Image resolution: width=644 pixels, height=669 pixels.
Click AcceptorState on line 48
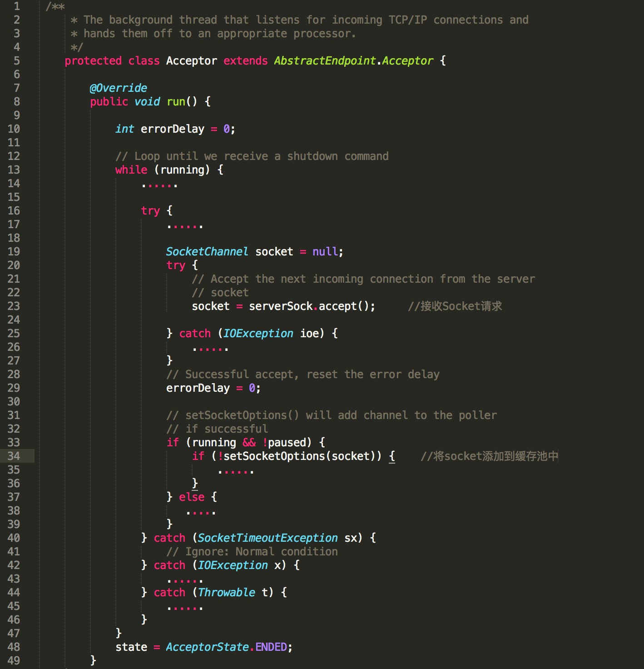click(207, 647)
